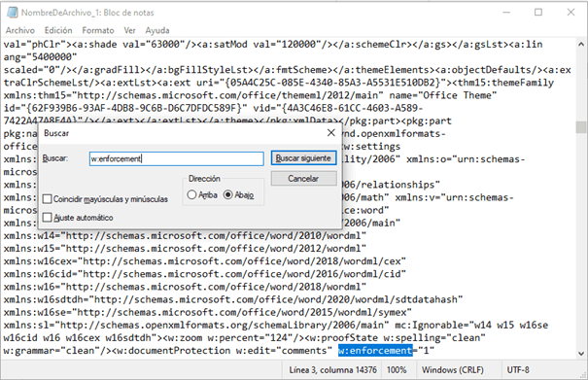The width and height of the screenshot is (588, 380).
Task: Click the ang="5400000" text
Action: pos(41,57)
